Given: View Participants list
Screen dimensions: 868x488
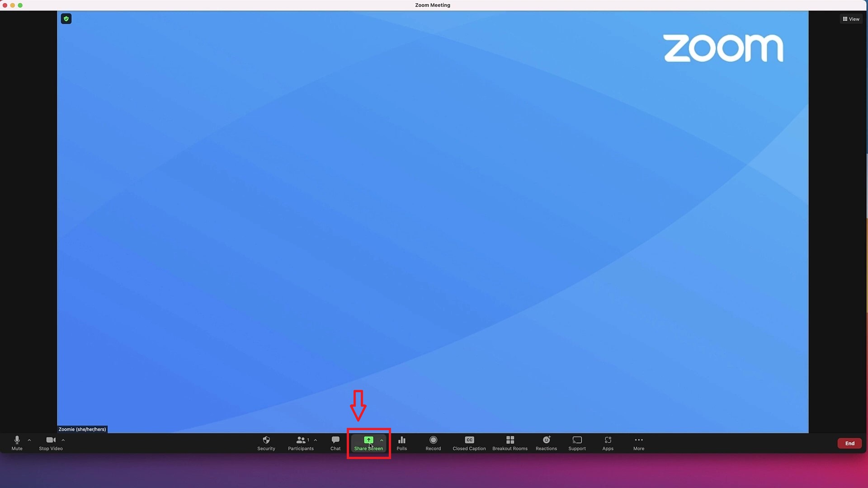Looking at the screenshot, I should (x=301, y=443).
